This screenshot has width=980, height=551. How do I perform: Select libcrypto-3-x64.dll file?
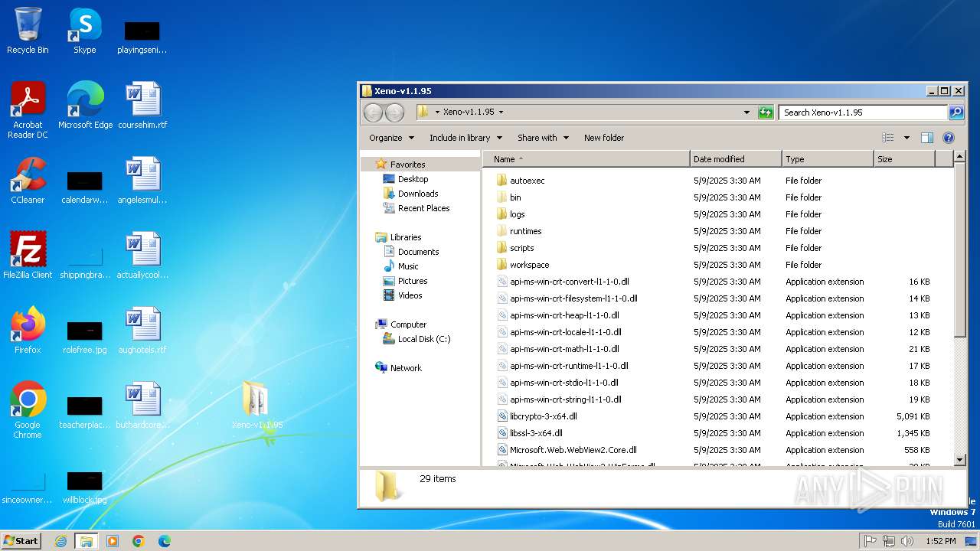536,416
